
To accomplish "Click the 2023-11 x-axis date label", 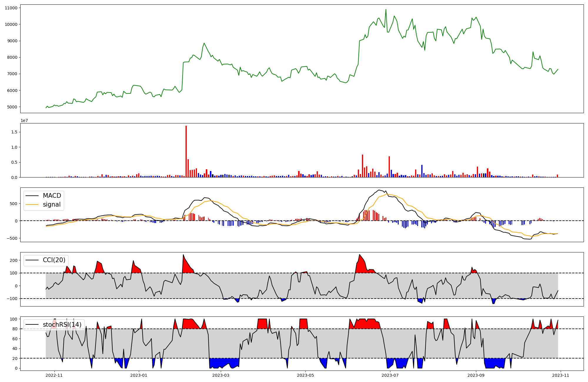I will tap(561, 375).
